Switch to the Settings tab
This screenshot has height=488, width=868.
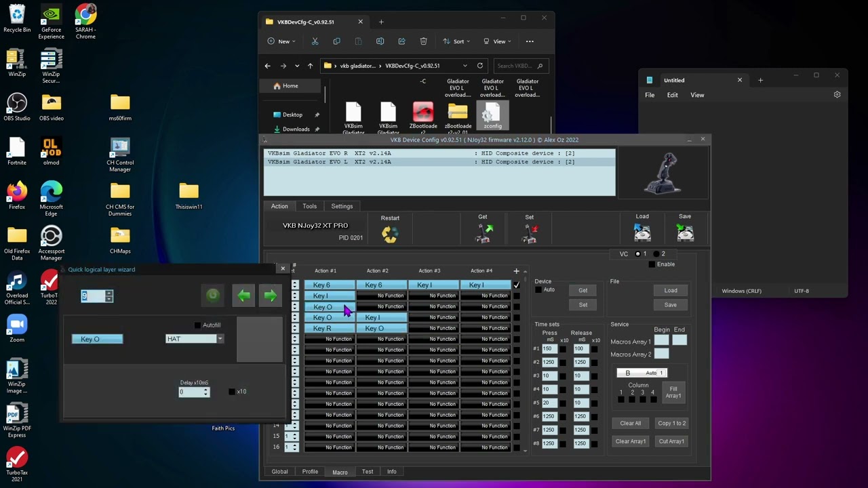coord(342,206)
